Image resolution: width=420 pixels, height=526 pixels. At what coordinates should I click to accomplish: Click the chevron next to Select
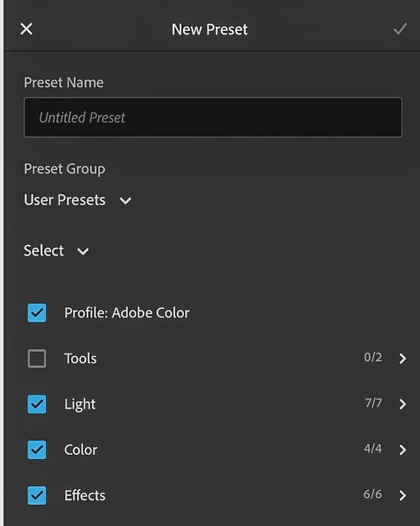[x=83, y=251]
